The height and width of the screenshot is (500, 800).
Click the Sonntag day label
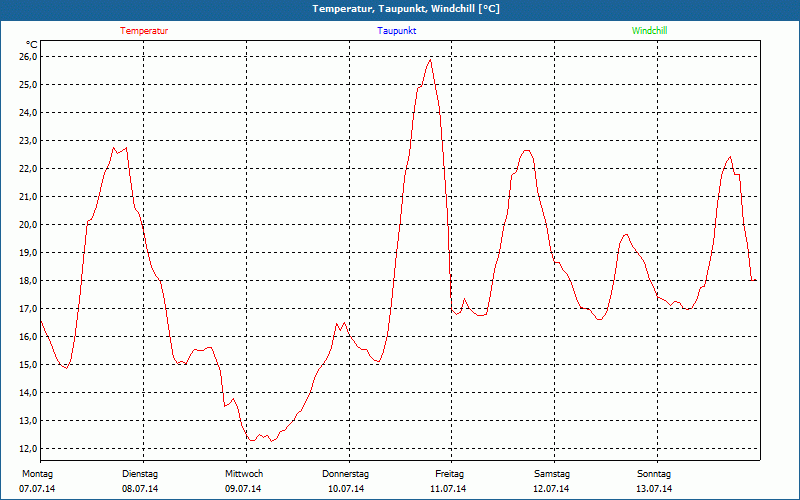[654, 474]
